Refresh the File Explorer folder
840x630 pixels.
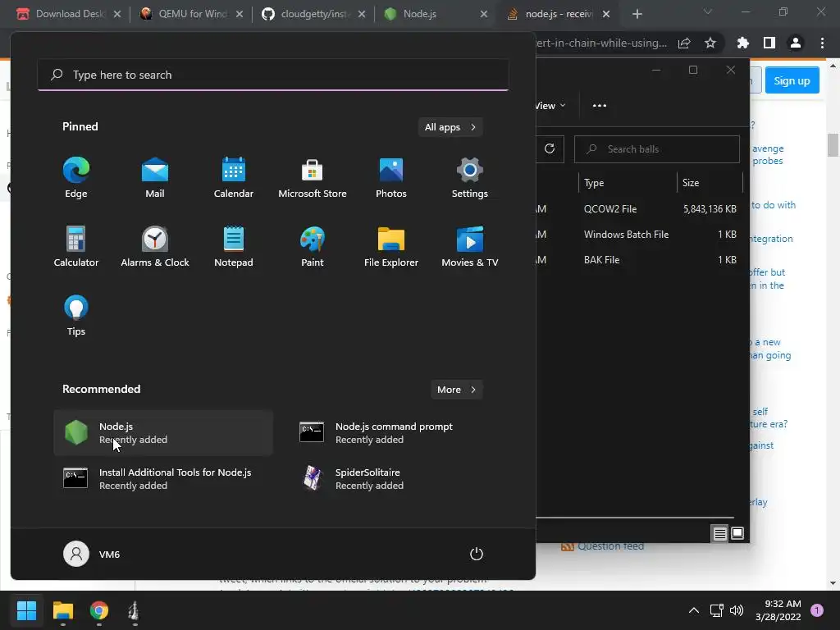[x=550, y=149]
